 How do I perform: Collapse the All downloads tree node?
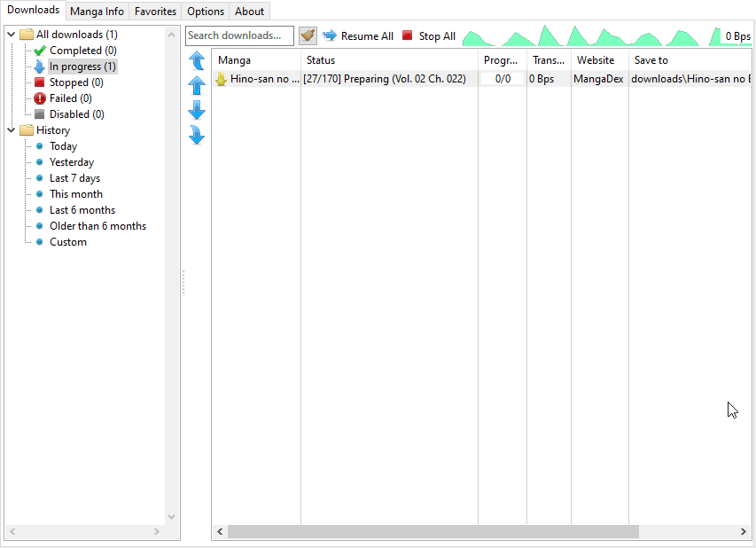click(12, 35)
